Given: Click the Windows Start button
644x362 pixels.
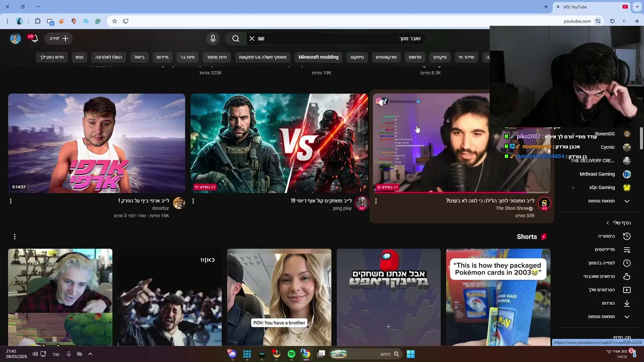Looking at the screenshot, I should click(x=411, y=354).
